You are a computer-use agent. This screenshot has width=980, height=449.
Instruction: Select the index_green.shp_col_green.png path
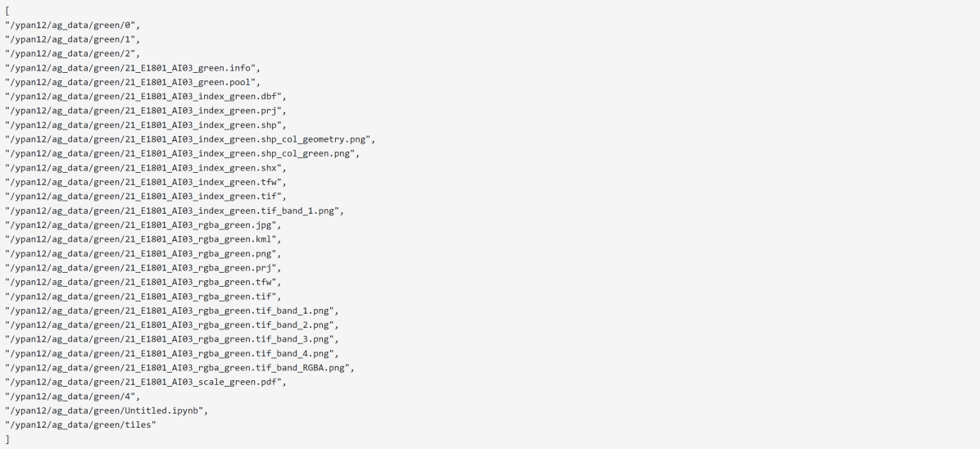pyautogui.click(x=182, y=153)
